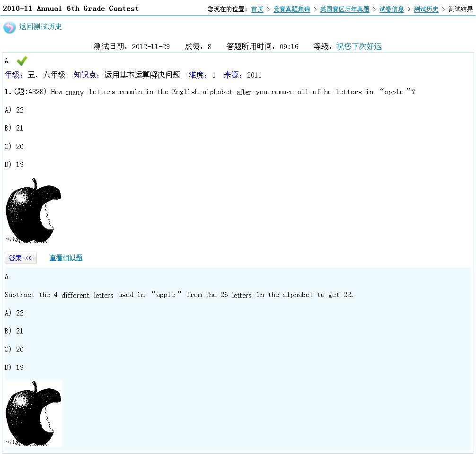Go to 竞赛真题集锦 in the breadcrumb
Image resolution: width=476 pixels, height=456 pixels.
click(x=291, y=9)
